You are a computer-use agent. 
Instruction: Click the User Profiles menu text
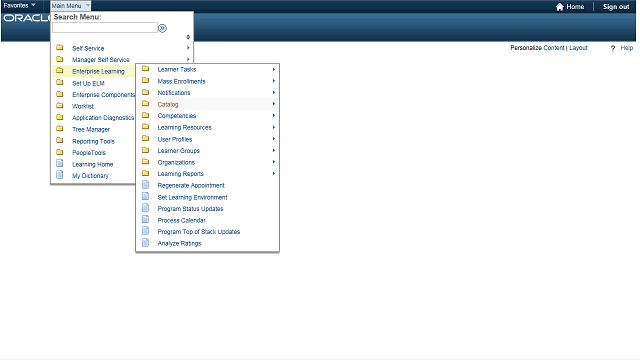(x=175, y=139)
